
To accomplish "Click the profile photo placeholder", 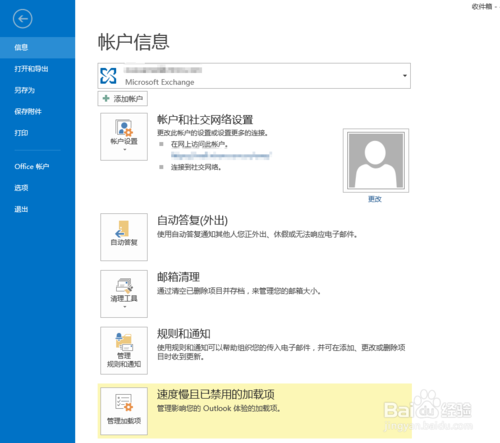I will (x=376, y=160).
